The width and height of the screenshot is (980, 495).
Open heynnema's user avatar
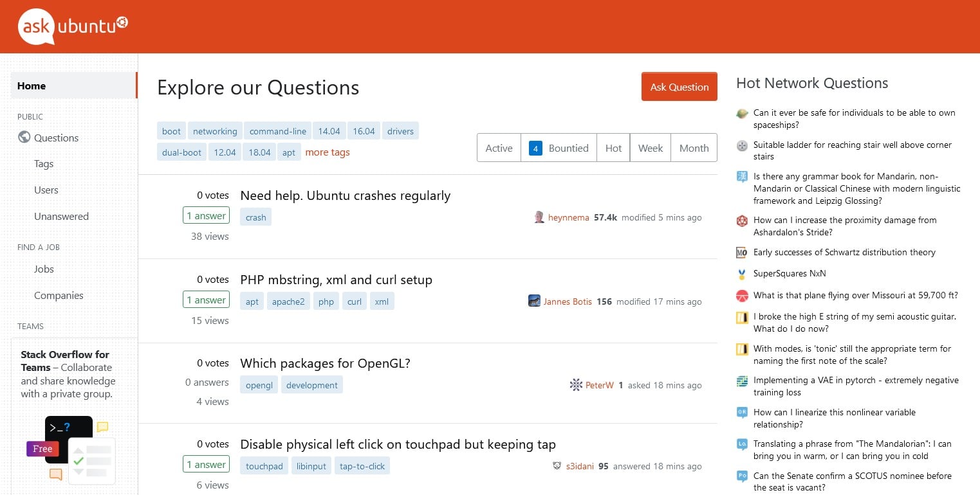pyautogui.click(x=539, y=217)
